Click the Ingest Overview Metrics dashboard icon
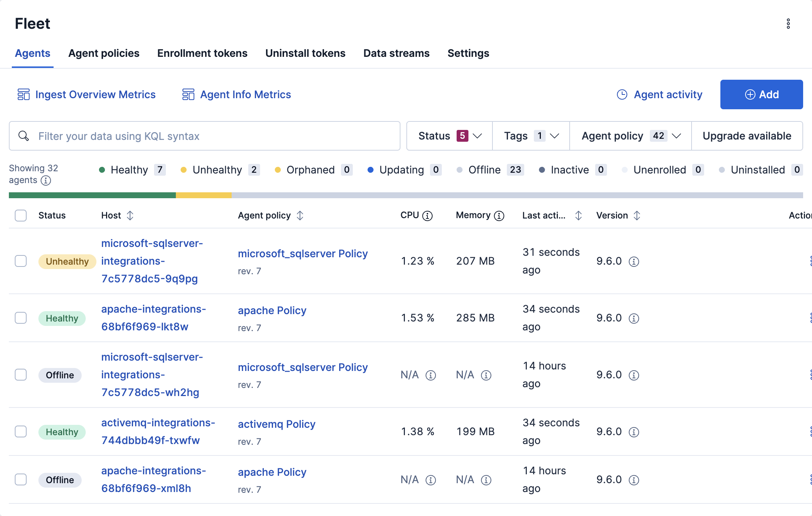Viewport: 812px width, 516px height. click(24, 94)
